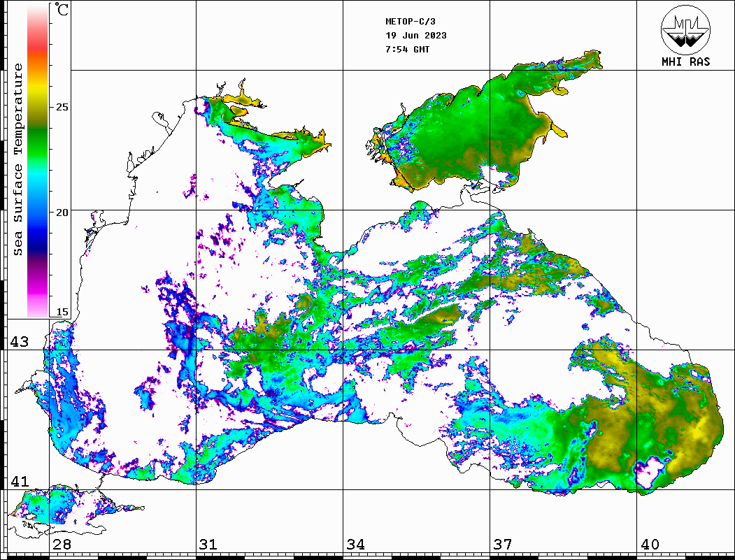The height and width of the screenshot is (560, 735).
Task: Click the 15 degree mark on temperature scale
Action: point(62,312)
